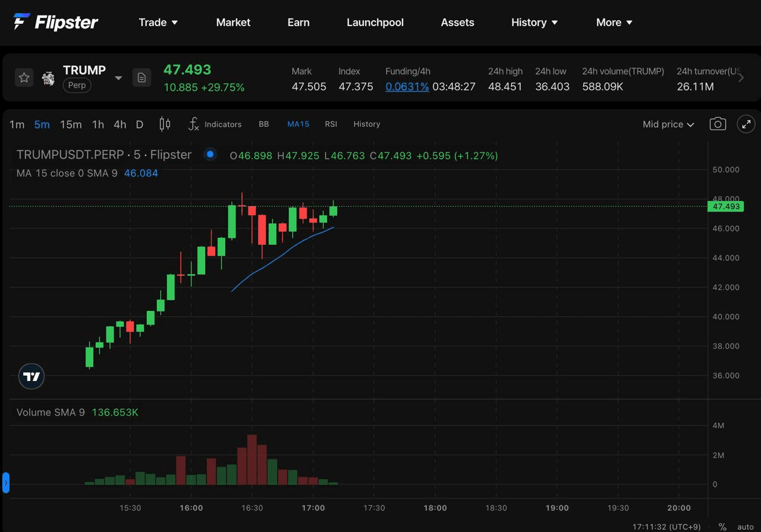Toggle percent scale mode
Screen dimensions: 761x532
(722, 527)
